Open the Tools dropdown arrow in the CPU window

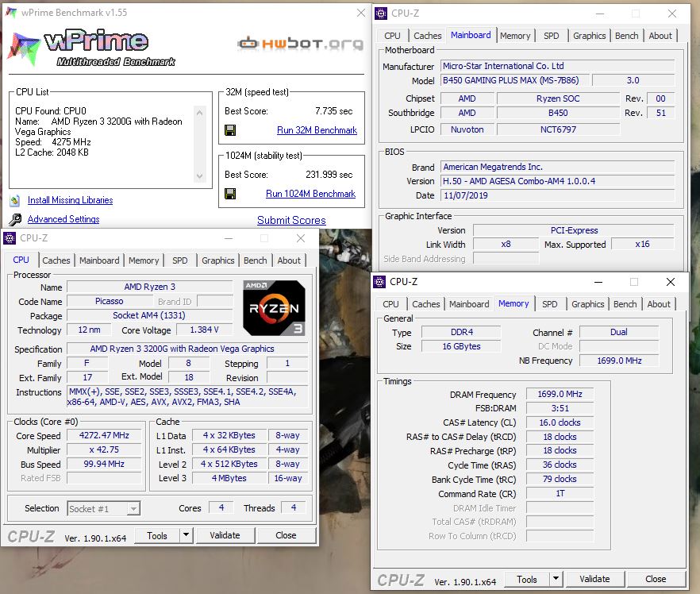click(187, 535)
